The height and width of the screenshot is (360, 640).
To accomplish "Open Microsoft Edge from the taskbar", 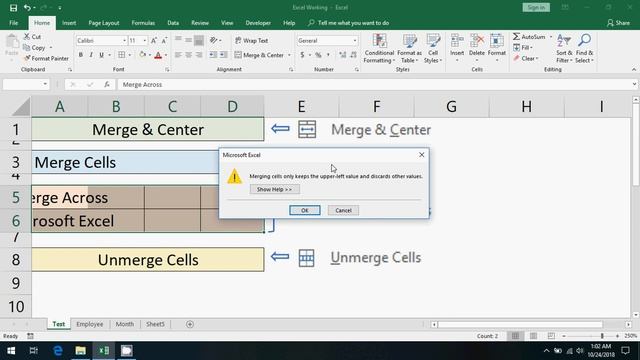I will pos(58,351).
